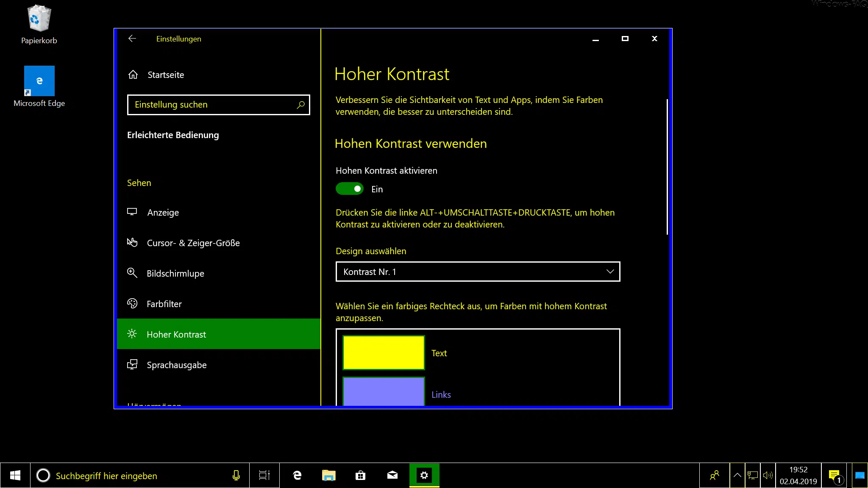
Task: Open the Farbfilter settings icon
Action: click(133, 304)
